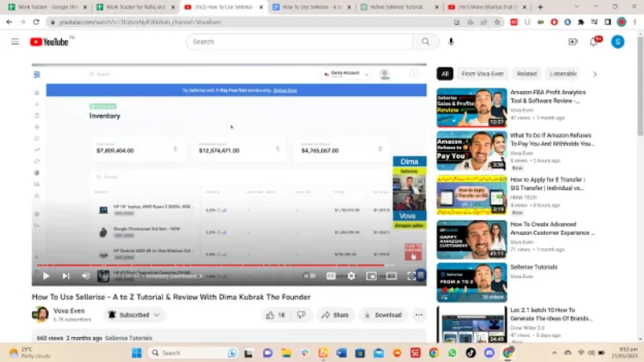Open the YouTube hamburger guide menu
This screenshot has width=644, height=362.
pyautogui.click(x=15, y=41)
